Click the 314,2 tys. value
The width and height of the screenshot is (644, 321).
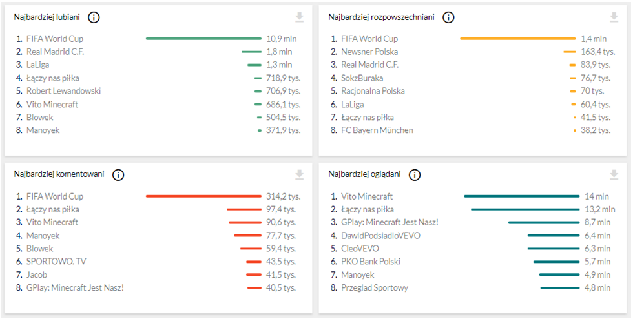coord(284,196)
